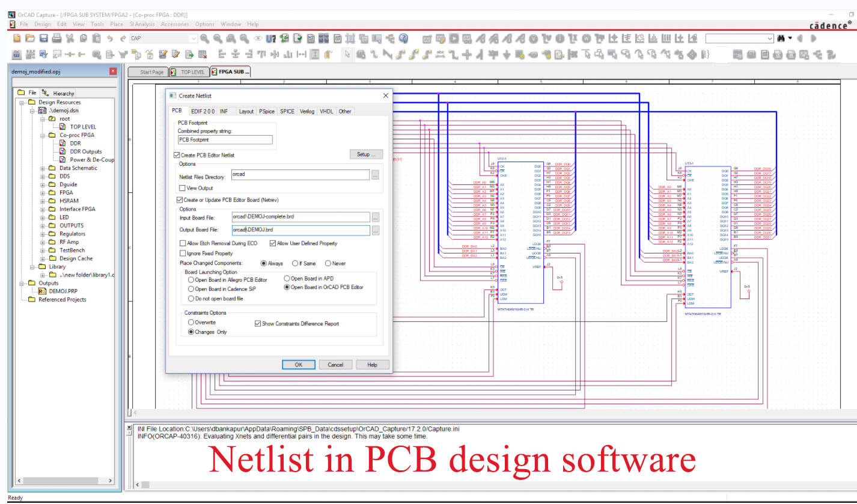Enable Allow Etch Removal During ECO
Viewport: 857px width, 504px height.
[x=183, y=243]
